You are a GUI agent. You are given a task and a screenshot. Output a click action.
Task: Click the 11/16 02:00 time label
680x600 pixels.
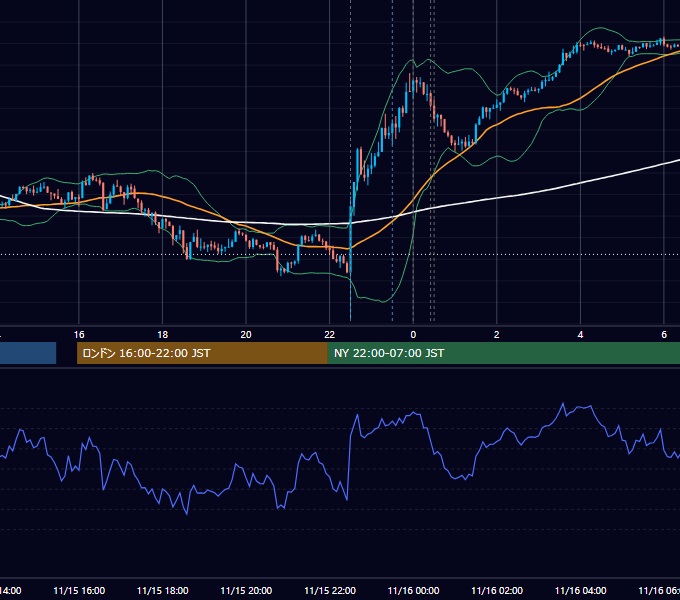(x=497, y=591)
